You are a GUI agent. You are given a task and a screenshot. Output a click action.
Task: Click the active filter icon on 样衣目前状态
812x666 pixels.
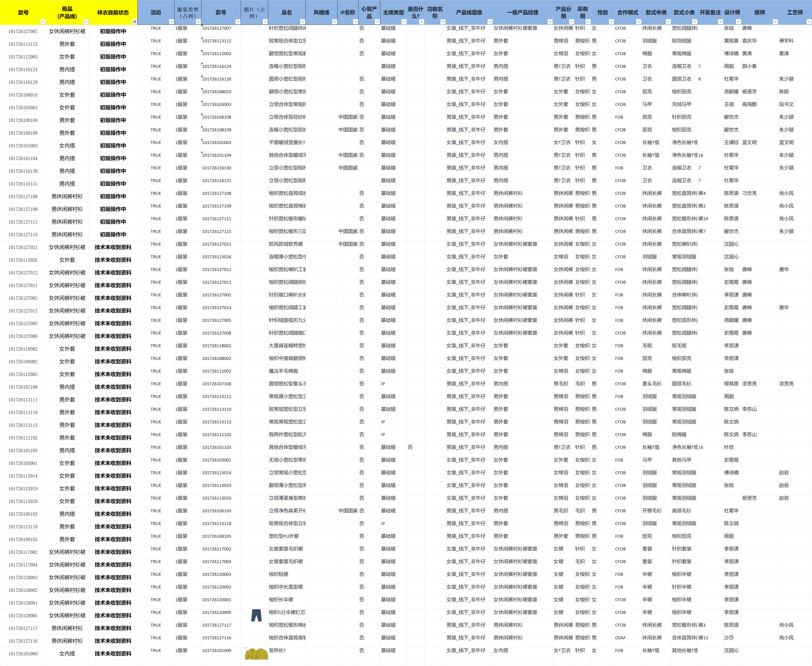coord(134,22)
